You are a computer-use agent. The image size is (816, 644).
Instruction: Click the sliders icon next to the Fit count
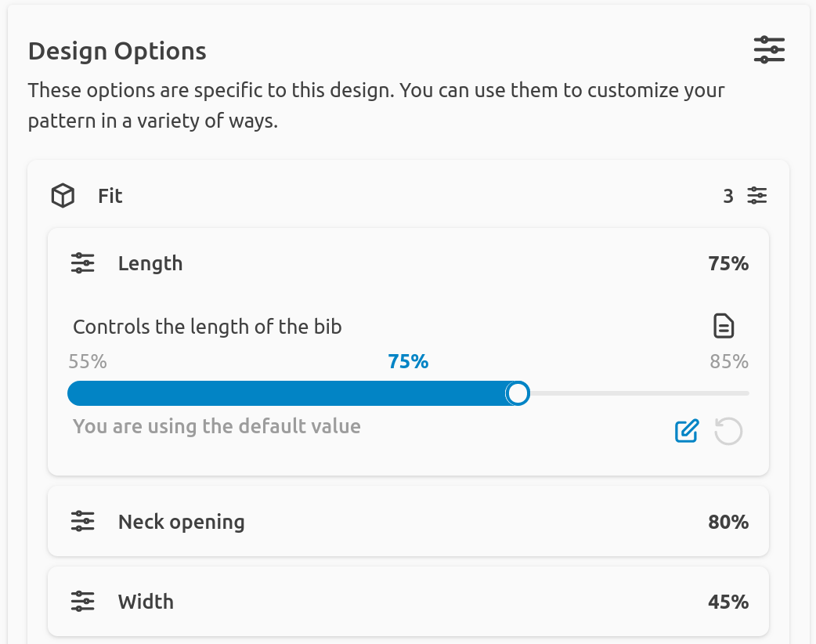pos(756,196)
